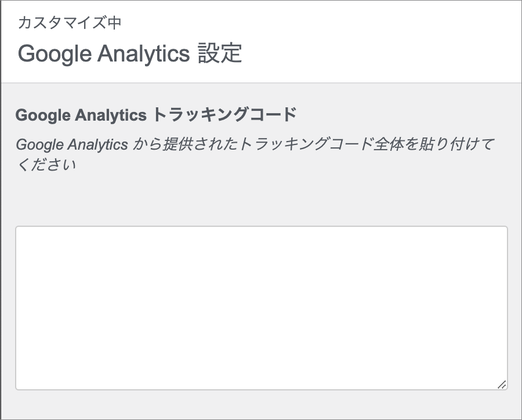This screenshot has height=420, width=522.
Task: Click "ください" on the description's second line
Action: click(46, 165)
